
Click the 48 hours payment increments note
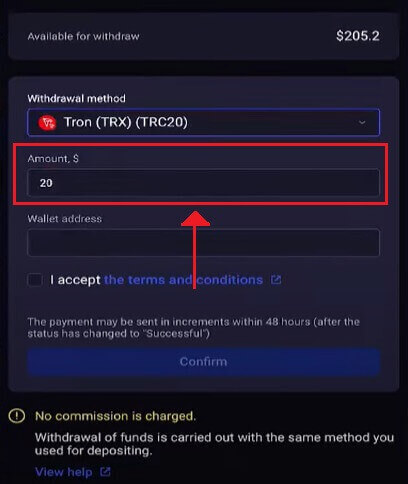[193, 328]
